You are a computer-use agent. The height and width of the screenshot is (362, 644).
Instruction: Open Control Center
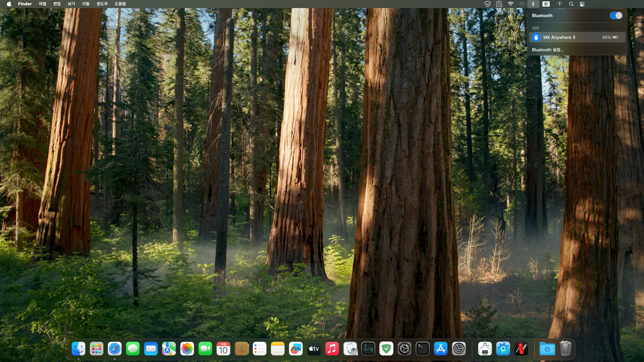pyautogui.click(x=582, y=4)
